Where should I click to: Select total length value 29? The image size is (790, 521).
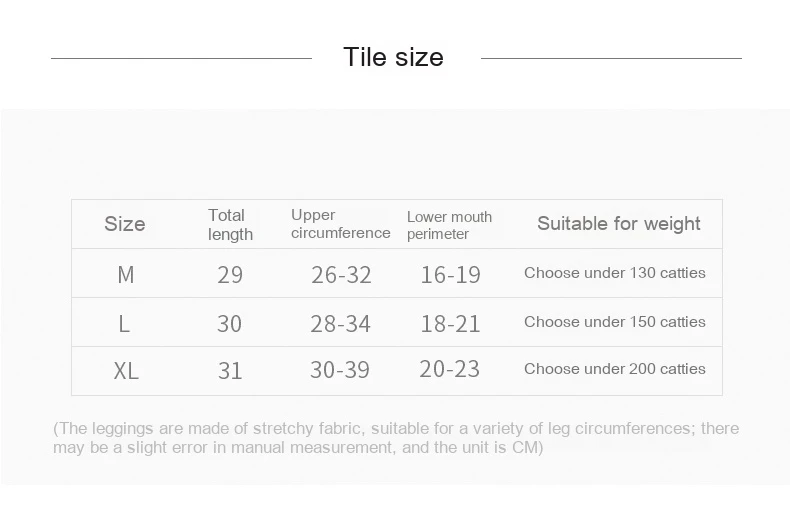tap(230, 275)
